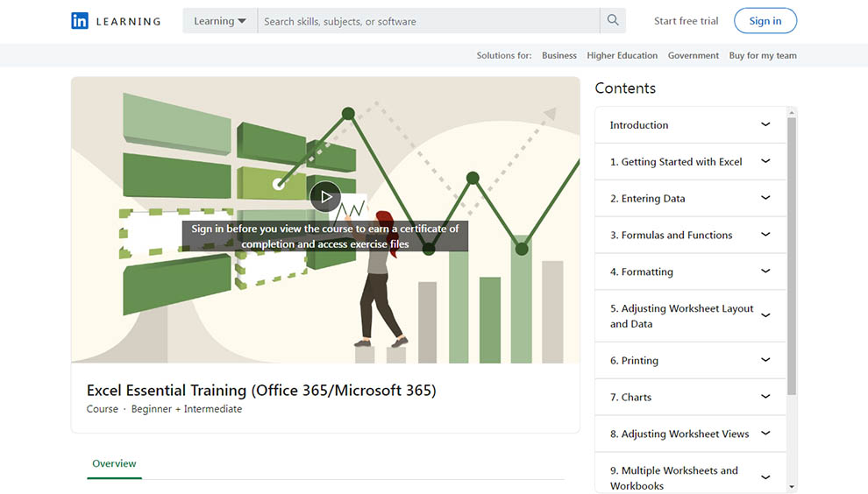Click '4. Formatting' contents label

pyautogui.click(x=642, y=272)
